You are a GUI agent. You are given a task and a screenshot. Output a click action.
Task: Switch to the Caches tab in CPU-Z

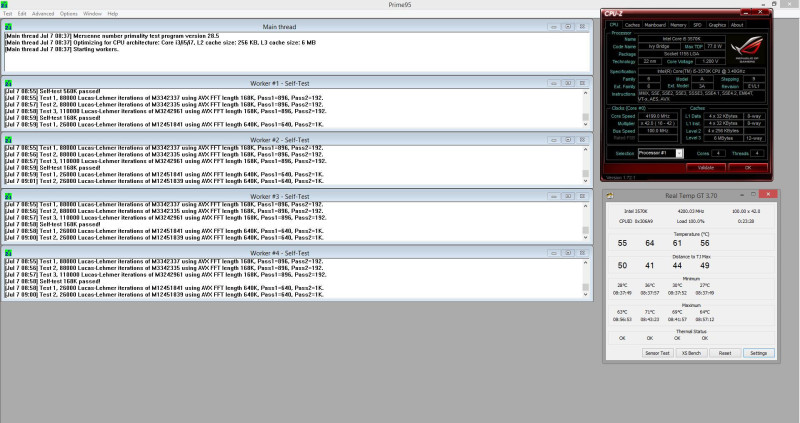(x=632, y=24)
